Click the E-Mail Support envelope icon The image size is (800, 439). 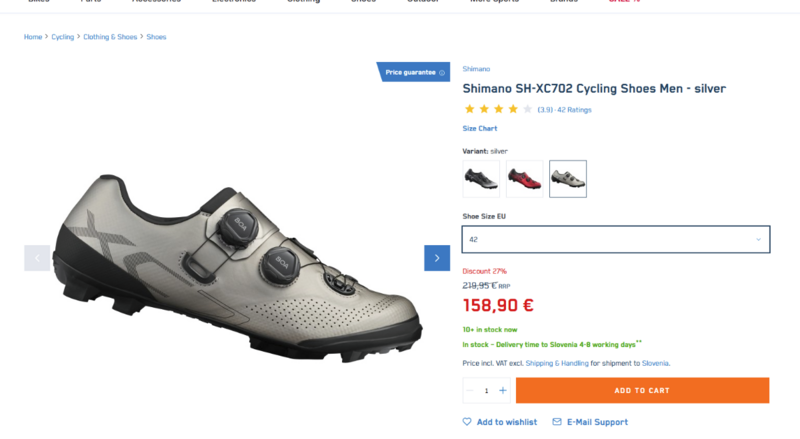coord(557,422)
